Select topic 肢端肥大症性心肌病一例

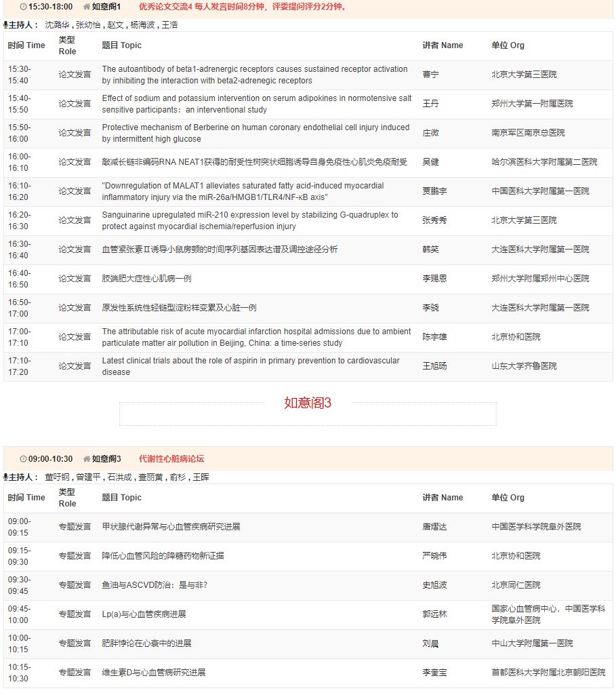(x=146, y=279)
